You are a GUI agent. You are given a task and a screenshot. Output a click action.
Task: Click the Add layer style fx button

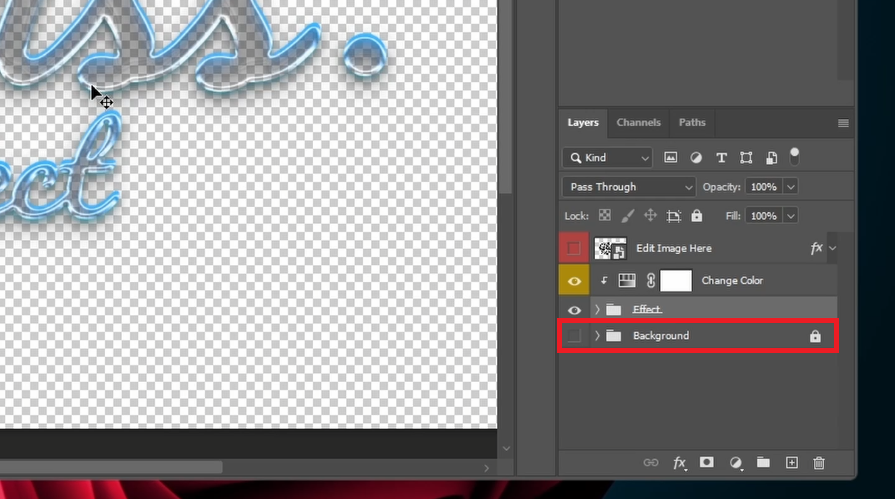pyautogui.click(x=680, y=463)
